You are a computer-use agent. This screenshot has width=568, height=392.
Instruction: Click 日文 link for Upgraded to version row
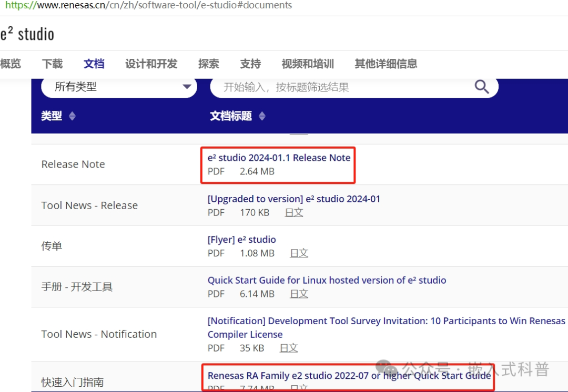point(294,212)
